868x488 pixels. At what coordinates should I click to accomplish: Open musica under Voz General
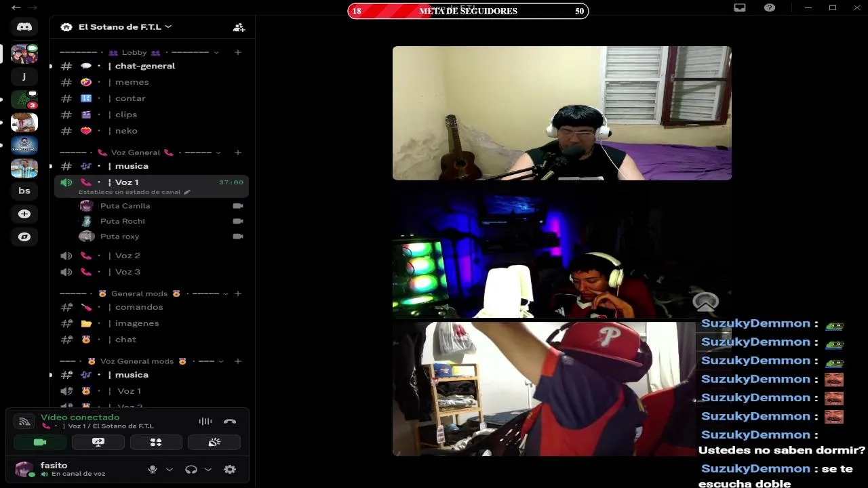point(151,166)
